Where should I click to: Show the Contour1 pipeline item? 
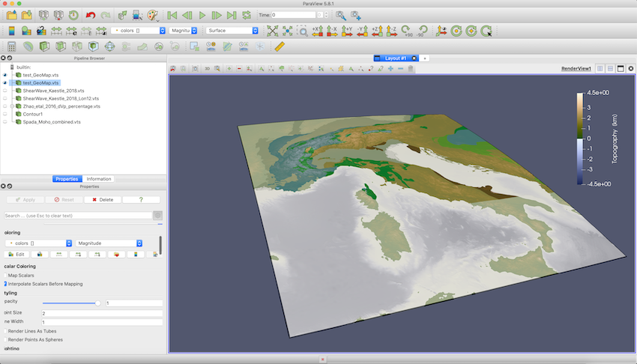click(6, 114)
